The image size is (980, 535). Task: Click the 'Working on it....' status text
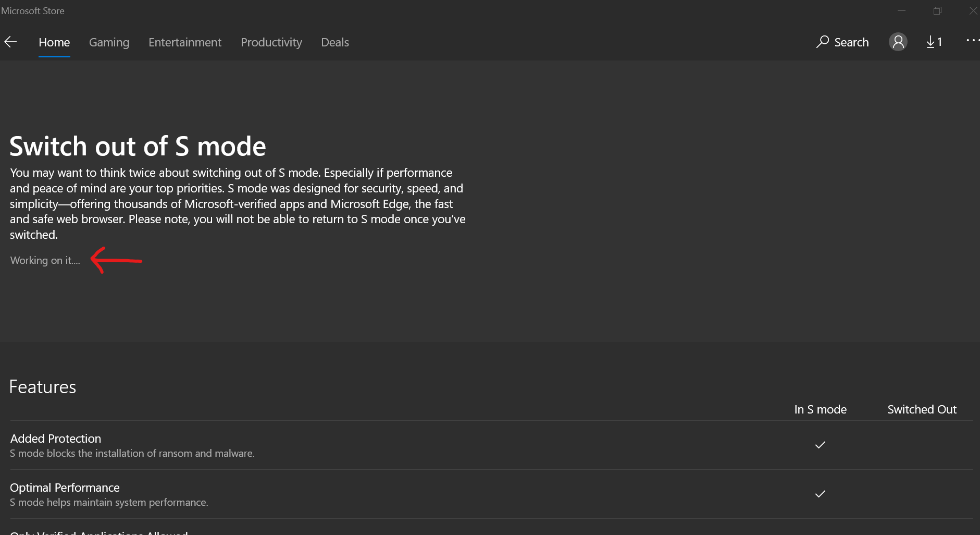tap(45, 260)
